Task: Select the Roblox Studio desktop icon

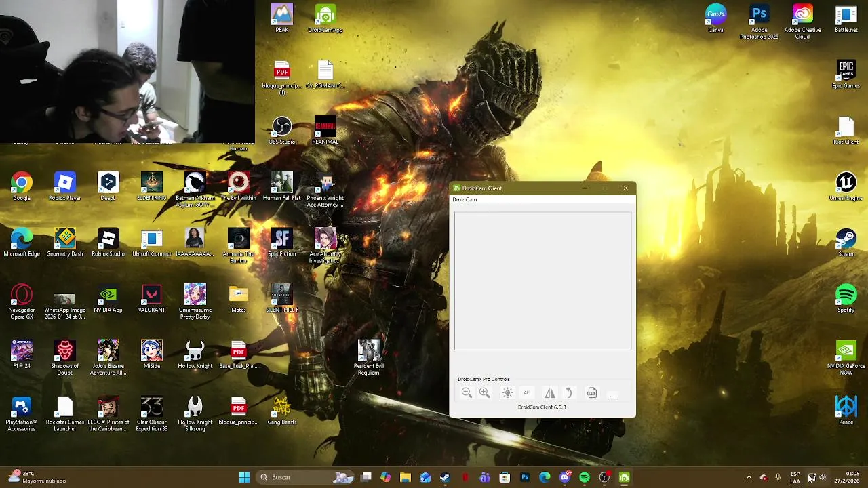Action: coord(108,243)
